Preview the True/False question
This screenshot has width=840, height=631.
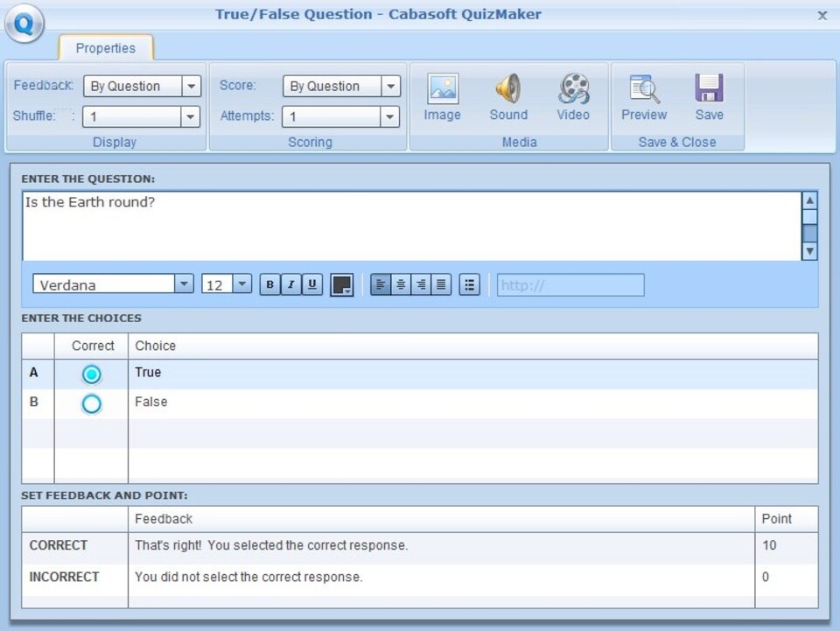click(x=643, y=96)
